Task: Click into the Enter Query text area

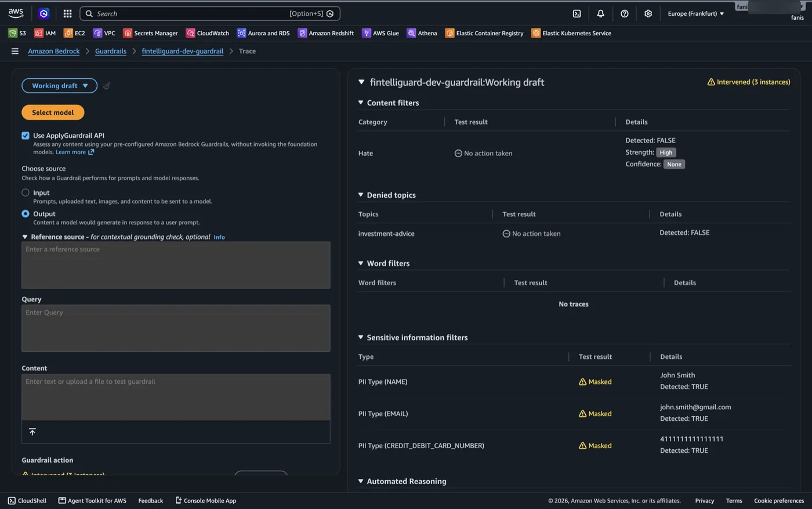Action: (176, 328)
